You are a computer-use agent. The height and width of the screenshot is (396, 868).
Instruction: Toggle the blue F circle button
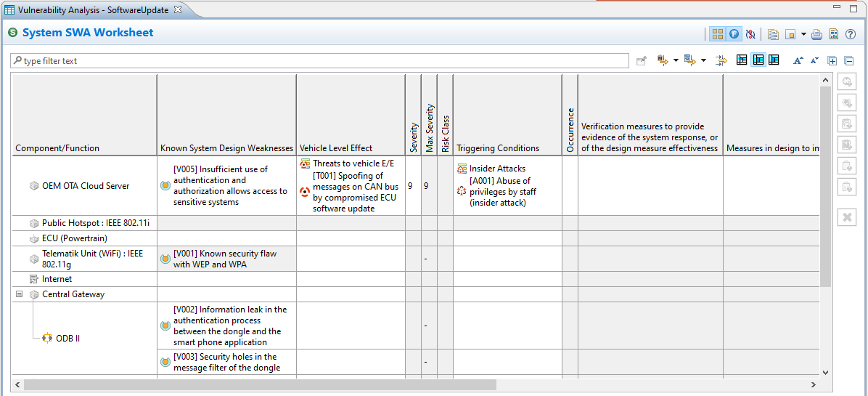click(734, 34)
